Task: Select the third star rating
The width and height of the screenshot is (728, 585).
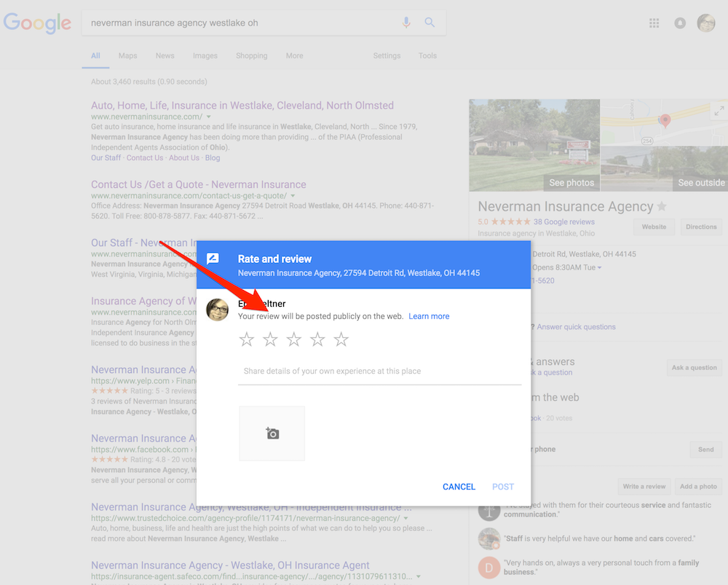Action: pyautogui.click(x=294, y=339)
